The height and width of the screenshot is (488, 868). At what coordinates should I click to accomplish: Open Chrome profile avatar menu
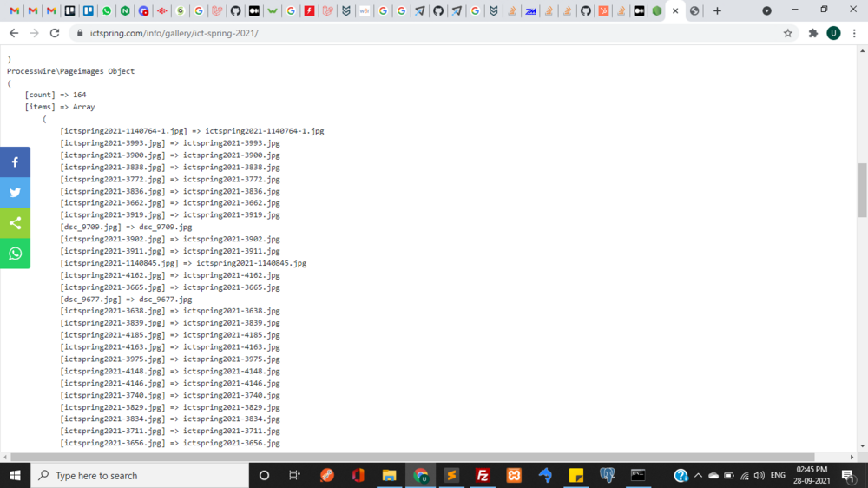tap(833, 33)
